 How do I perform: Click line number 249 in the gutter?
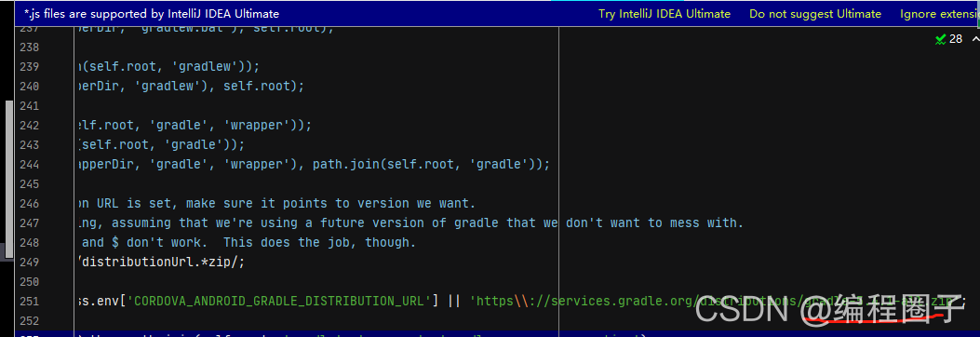point(30,262)
